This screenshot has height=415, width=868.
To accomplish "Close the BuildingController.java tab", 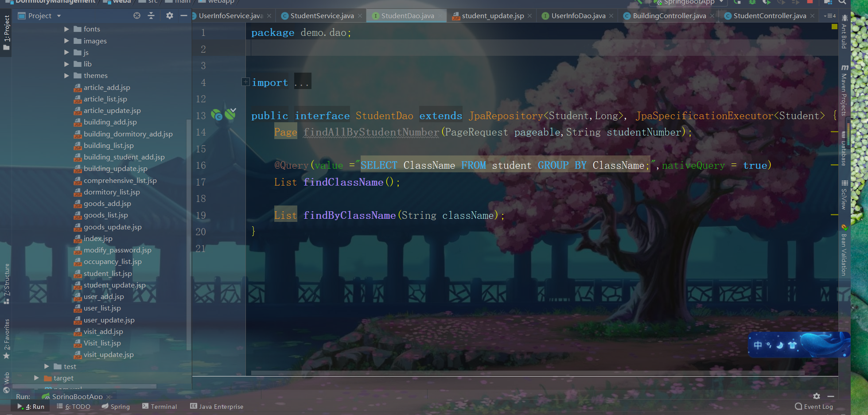I will point(712,16).
